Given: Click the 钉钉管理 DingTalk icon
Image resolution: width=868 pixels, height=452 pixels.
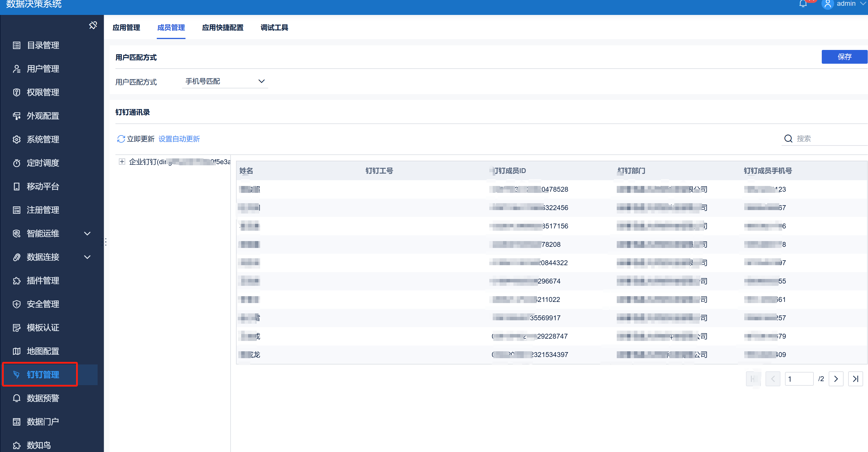Looking at the screenshot, I should pos(17,375).
